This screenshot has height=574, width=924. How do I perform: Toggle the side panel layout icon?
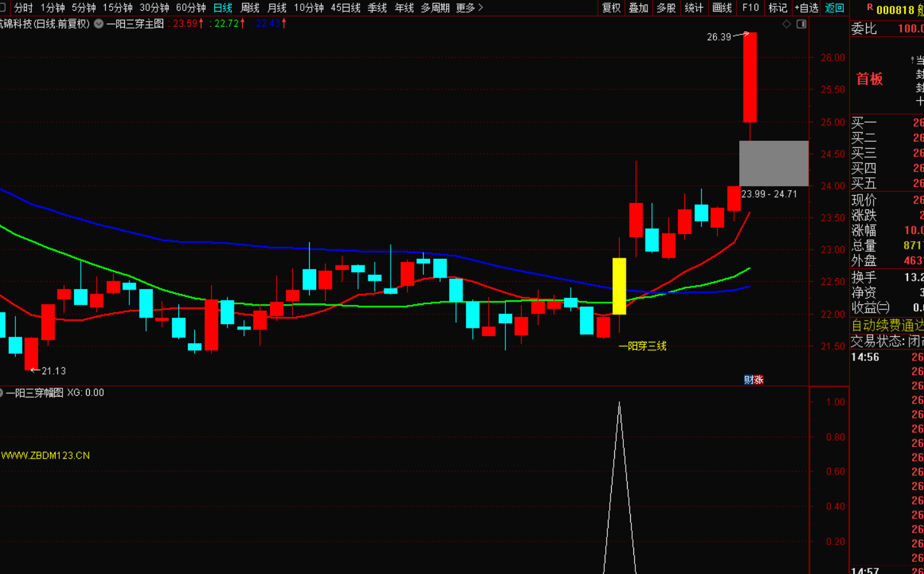(802, 24)
